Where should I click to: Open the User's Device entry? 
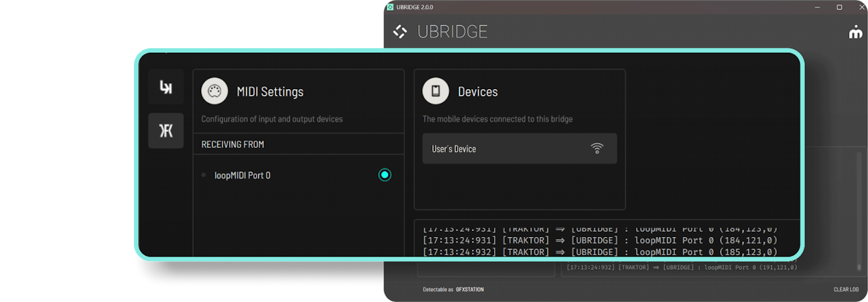(x=509, y=149)
